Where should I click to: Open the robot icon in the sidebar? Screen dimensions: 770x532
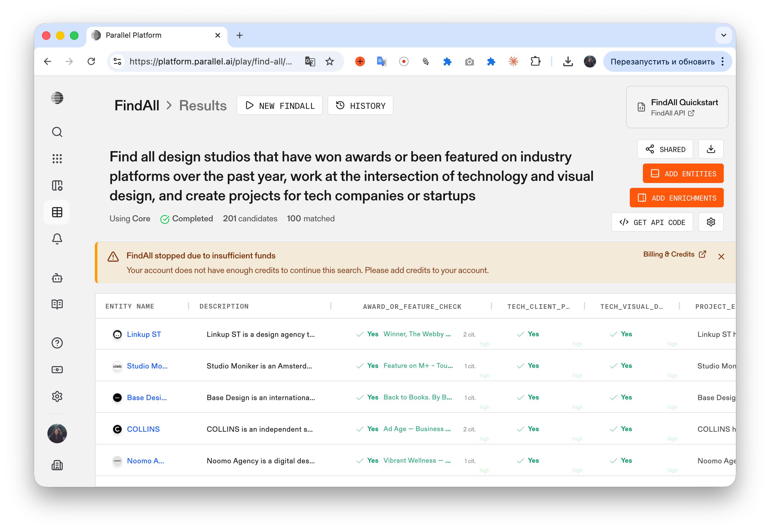pos(57,278)
